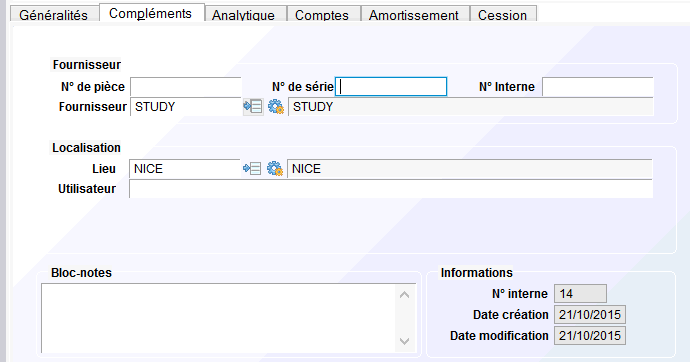
Task: Click inside the Bloc-notes text area
Action: click(218, 318)
